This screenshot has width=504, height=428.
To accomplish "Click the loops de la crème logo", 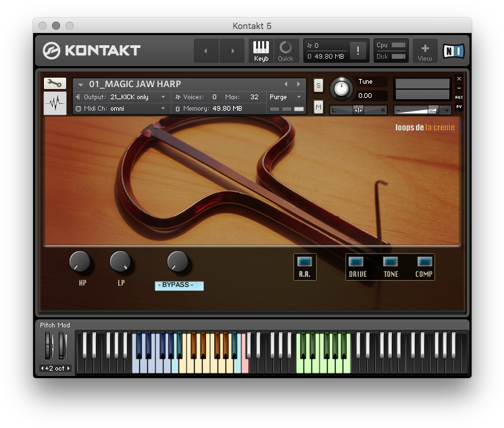I will click(425, 128).
